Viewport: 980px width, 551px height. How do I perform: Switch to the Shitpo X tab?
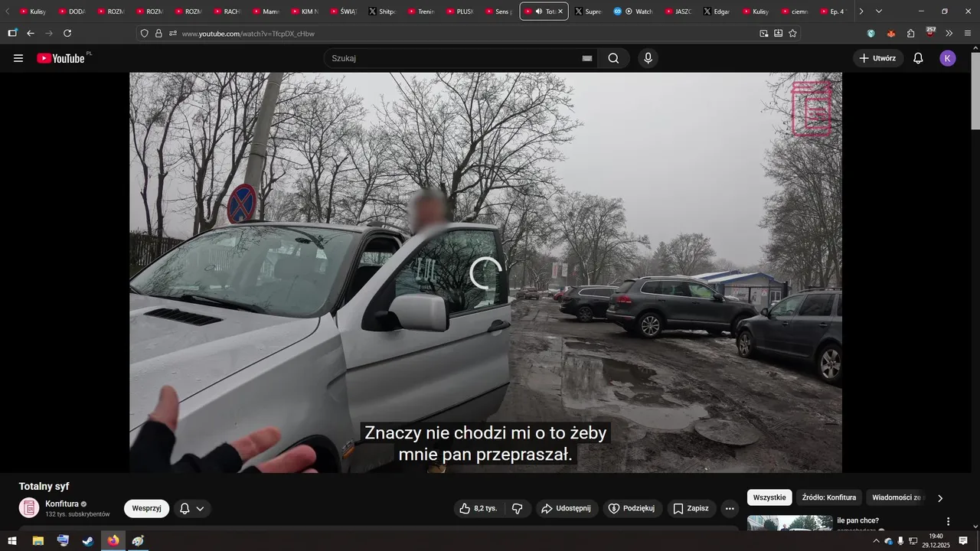(x=381, y=11)
